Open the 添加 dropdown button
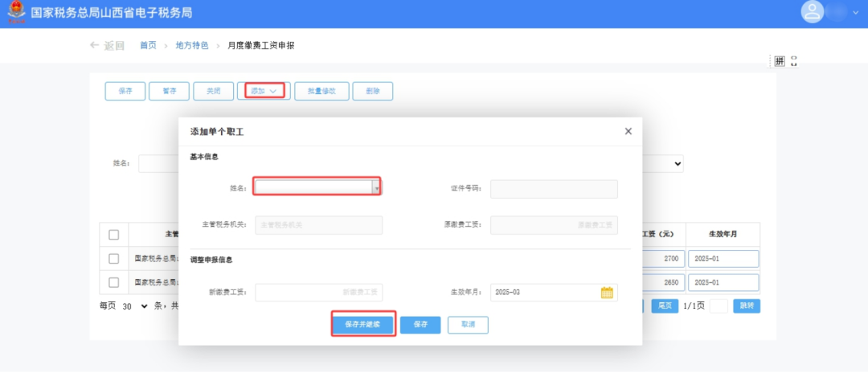The width and height of the screenshot is (868, 373). click(x=264, y=92)
